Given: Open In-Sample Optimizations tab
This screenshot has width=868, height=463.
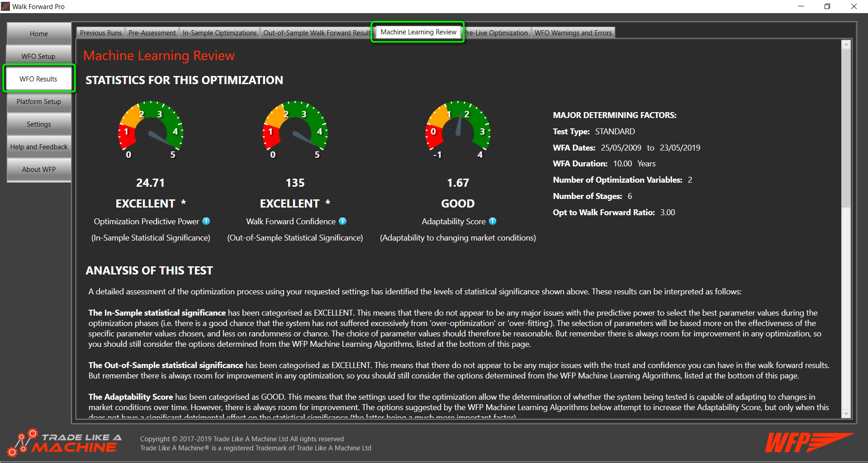Looking at the screenshot, I should pos(219,33).
